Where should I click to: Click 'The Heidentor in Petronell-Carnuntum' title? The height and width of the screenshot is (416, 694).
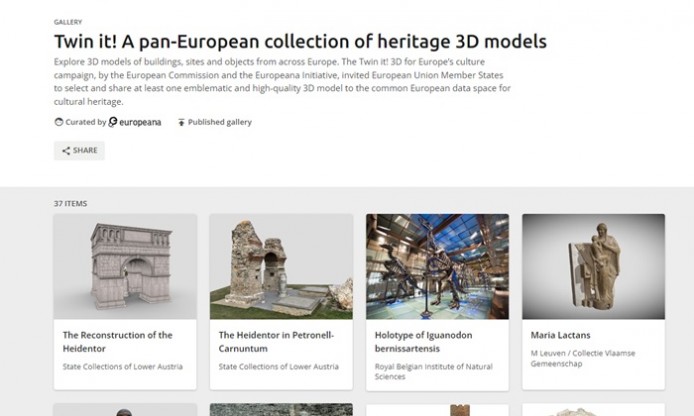(x=276, y=342)
